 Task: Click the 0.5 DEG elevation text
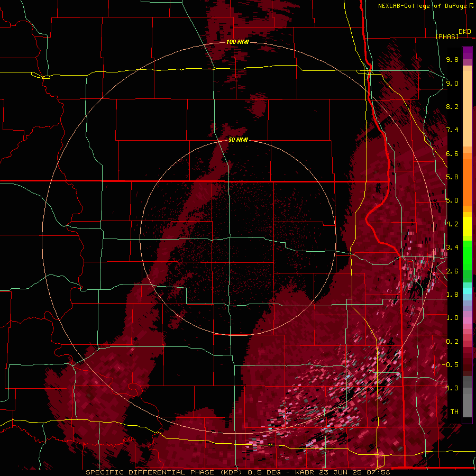coord(263,472)
